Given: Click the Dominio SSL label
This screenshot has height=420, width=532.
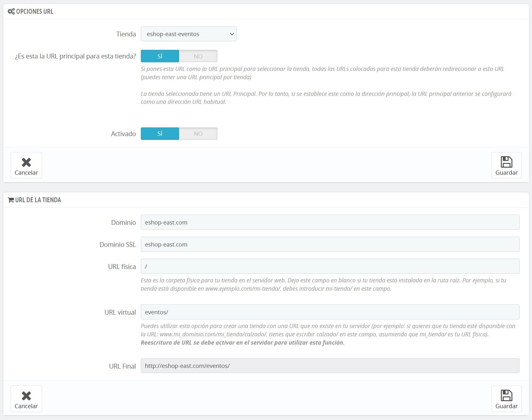Looking at the screenshot, I should pyautogui.click(x=118, y=245).
